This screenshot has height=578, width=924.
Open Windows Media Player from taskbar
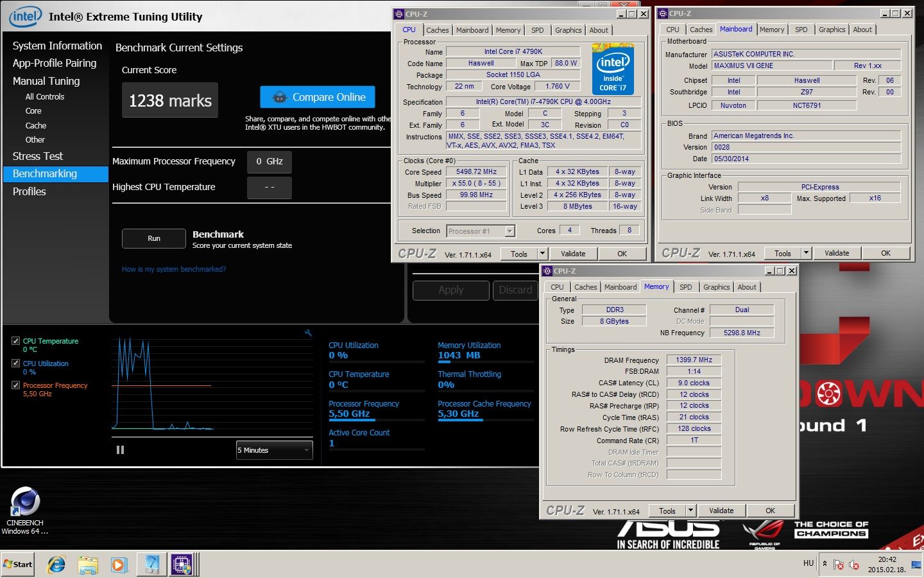tap(119, 565)
